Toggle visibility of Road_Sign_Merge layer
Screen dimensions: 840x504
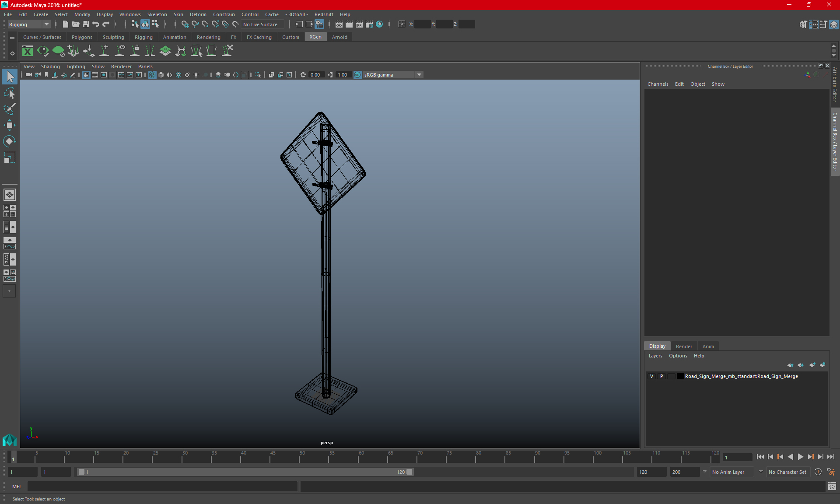tap(651, 376)
